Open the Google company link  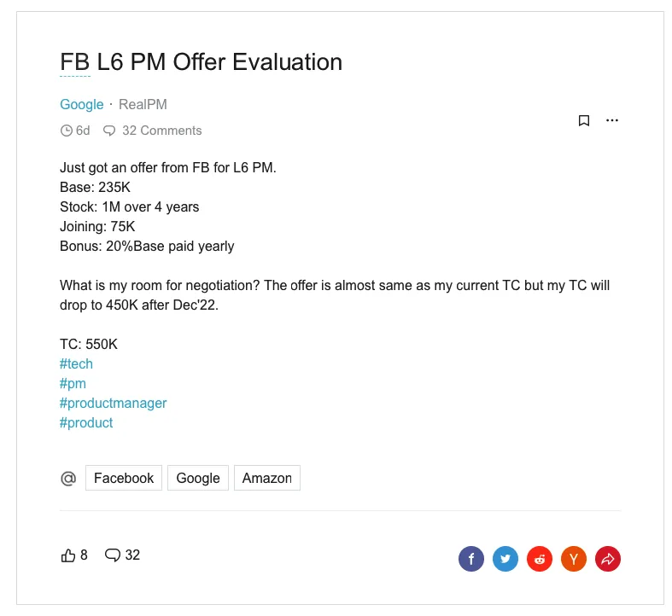(x=81, y=104)
